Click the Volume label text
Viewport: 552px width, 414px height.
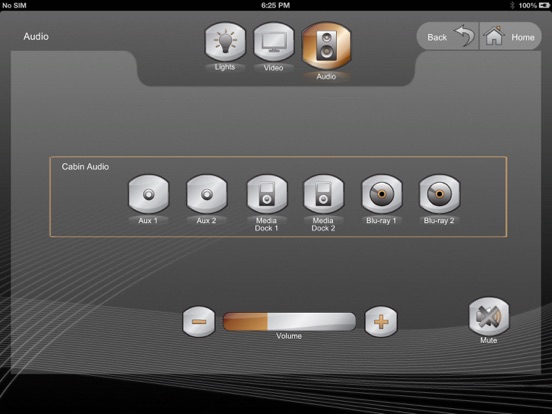289,336
